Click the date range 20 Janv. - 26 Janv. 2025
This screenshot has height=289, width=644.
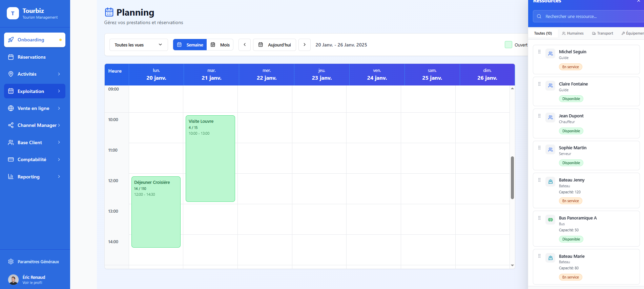click(341, 45)
